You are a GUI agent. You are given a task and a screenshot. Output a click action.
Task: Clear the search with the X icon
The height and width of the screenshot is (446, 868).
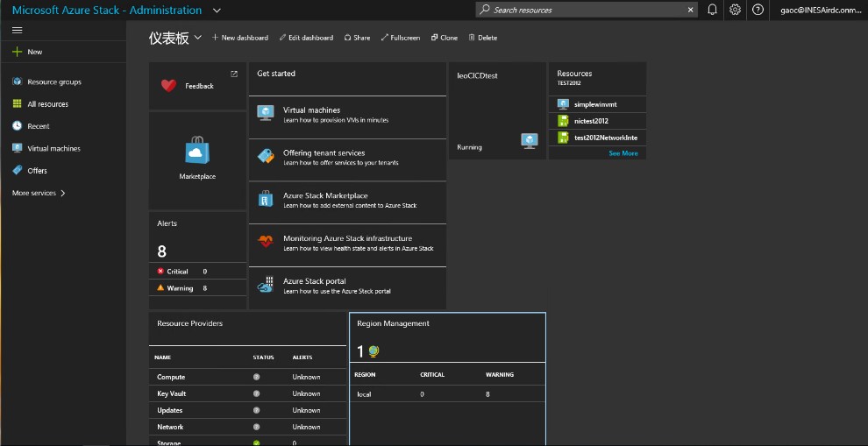point(690,10)
